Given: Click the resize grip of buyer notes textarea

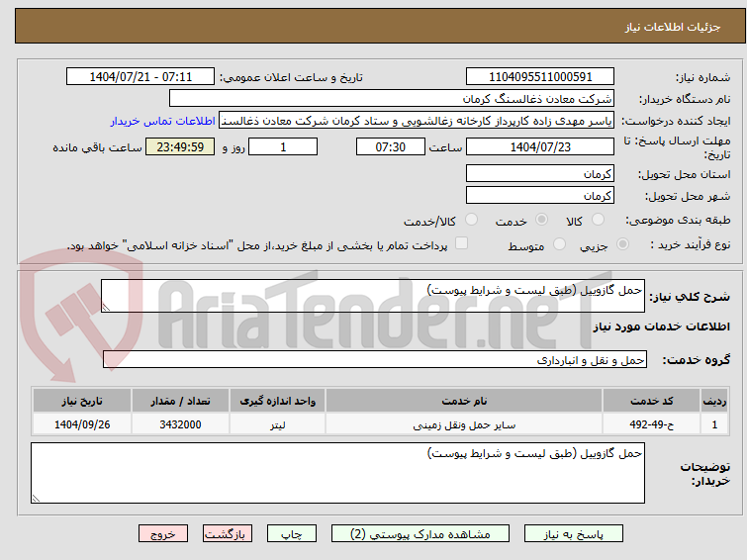Looking at the screenshot, I should pyautogui.click(x=36, y=498).
